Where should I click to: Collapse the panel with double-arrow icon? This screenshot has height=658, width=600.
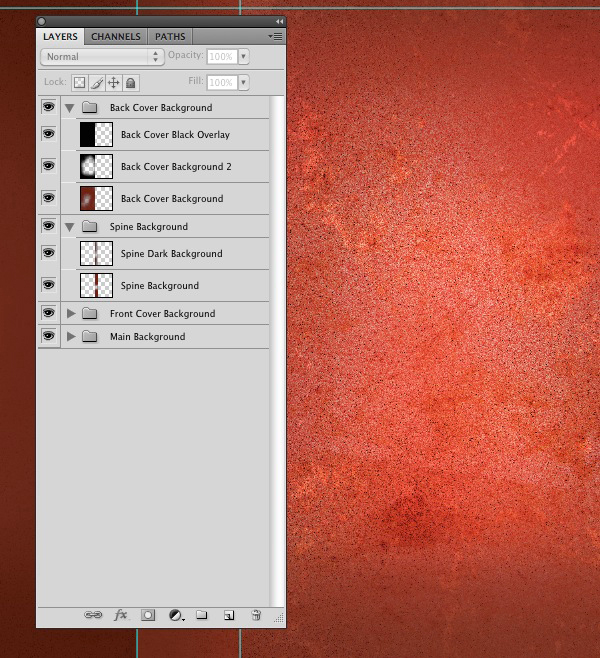279,21
